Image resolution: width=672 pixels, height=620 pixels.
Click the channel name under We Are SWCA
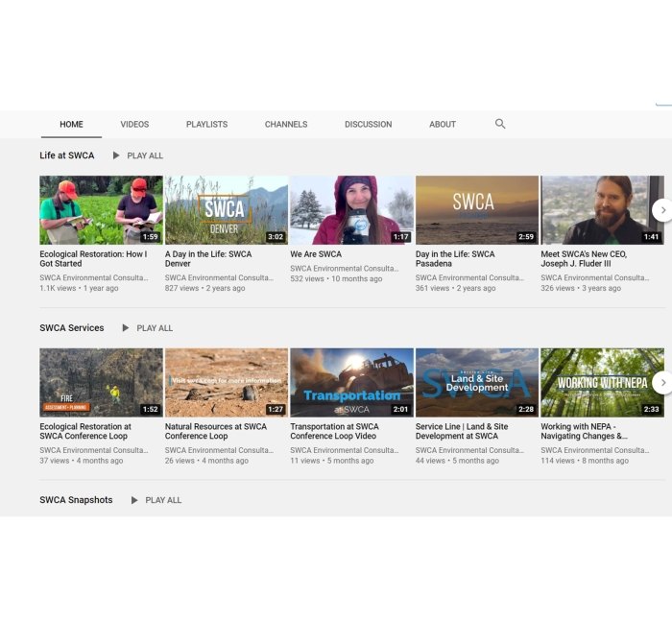pos(345,268)
